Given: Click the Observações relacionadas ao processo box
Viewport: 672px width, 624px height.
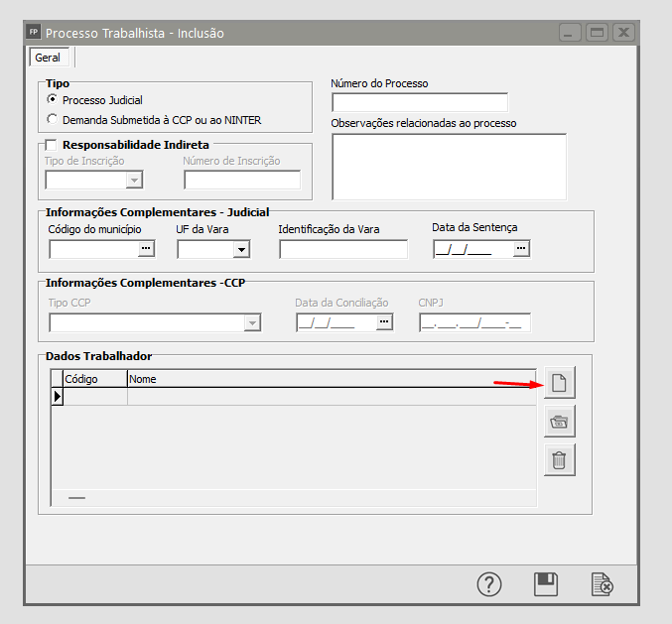Looking at the screenshot, I should point(449,167).
